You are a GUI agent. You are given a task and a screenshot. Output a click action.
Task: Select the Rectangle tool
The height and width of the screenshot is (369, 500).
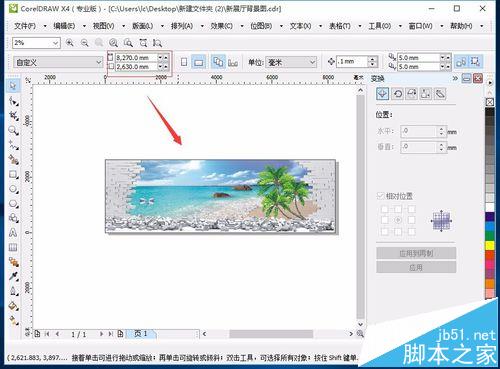click(13, 174)
